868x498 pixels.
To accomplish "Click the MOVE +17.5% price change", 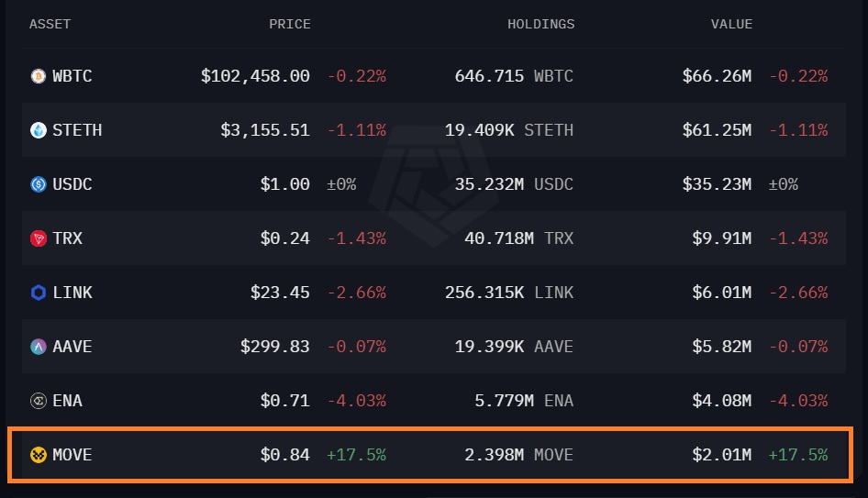I will click(356, 455).
